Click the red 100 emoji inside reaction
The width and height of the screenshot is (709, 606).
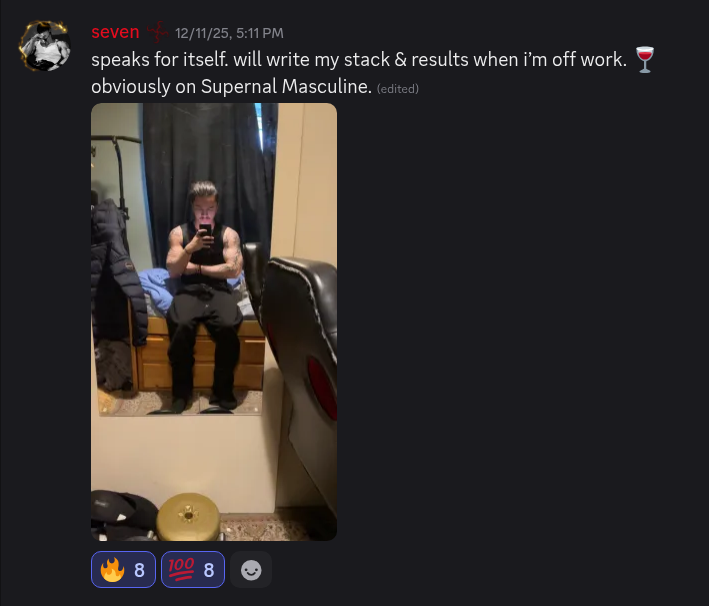point(181,569)
